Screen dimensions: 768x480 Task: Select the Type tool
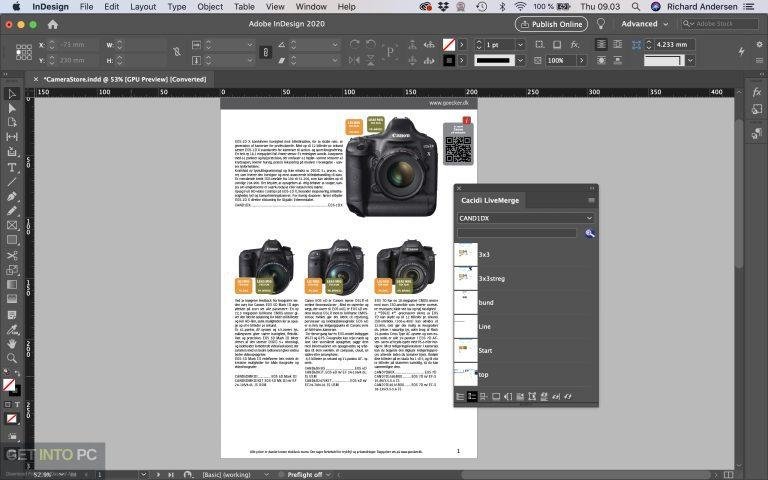[12, 168]
